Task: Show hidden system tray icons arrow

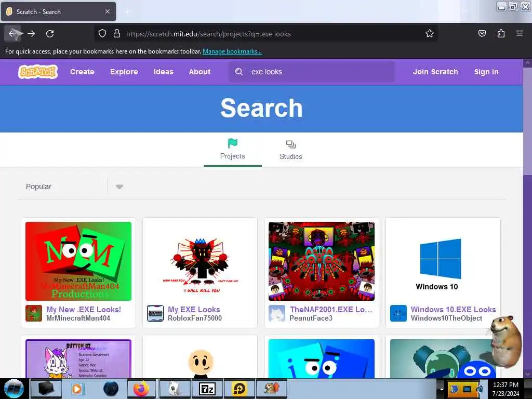Action: click(x=442, y=389)
